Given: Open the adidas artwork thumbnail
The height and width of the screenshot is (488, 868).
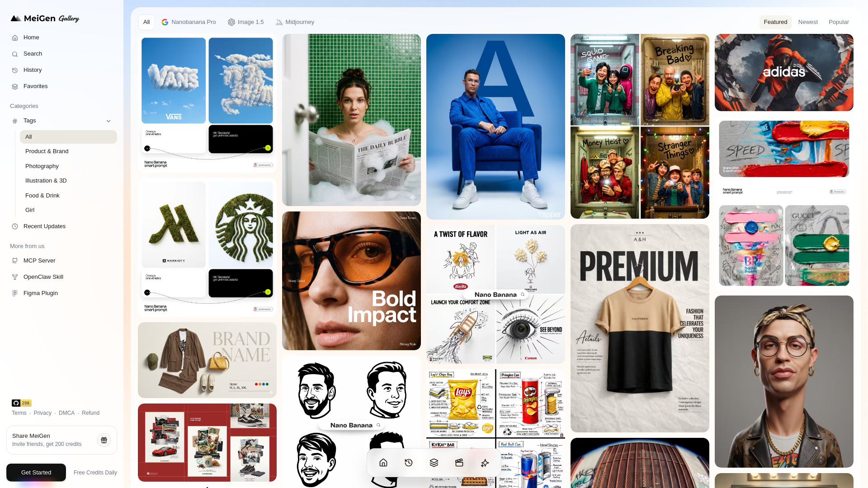Looking at the screenshot, I should (784, 72).
